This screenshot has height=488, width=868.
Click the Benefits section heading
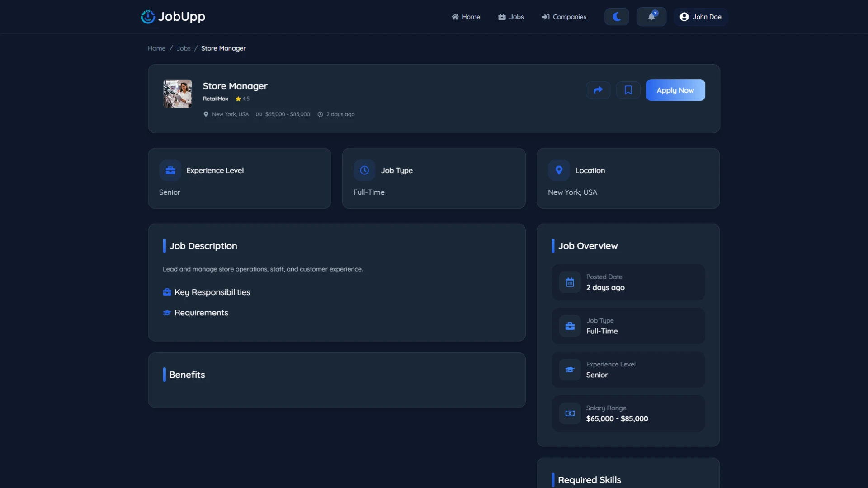point(187,375)
